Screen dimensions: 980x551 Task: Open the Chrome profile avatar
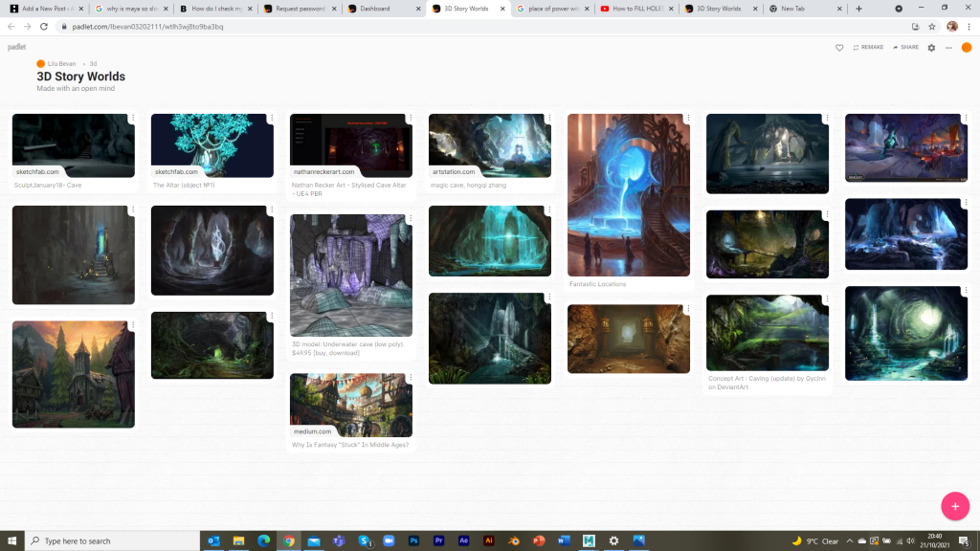(x=952, y=27)
